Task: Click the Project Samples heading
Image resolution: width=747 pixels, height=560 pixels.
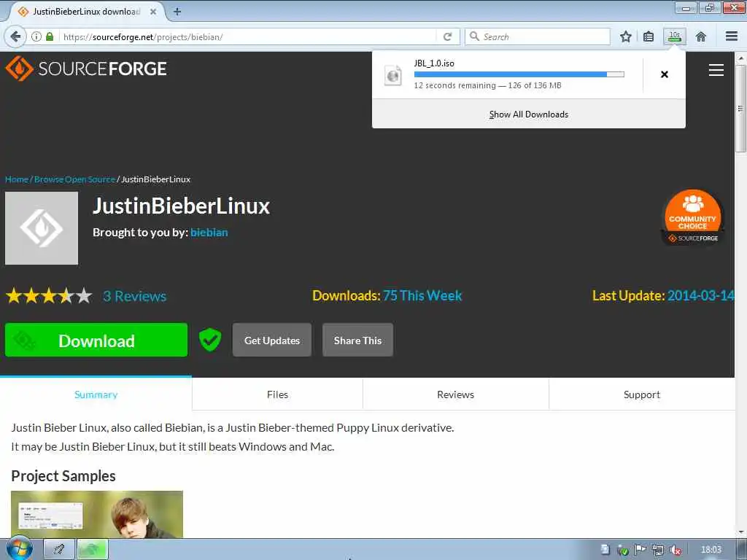Action: tap(63, 475)
